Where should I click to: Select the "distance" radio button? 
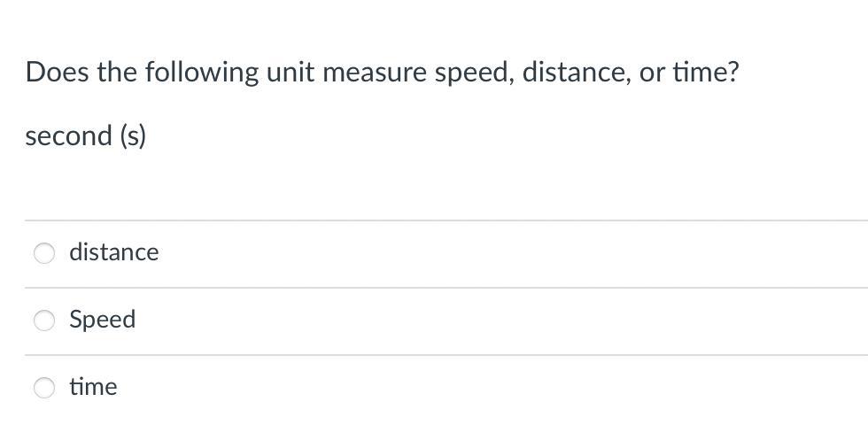point(44,253)
